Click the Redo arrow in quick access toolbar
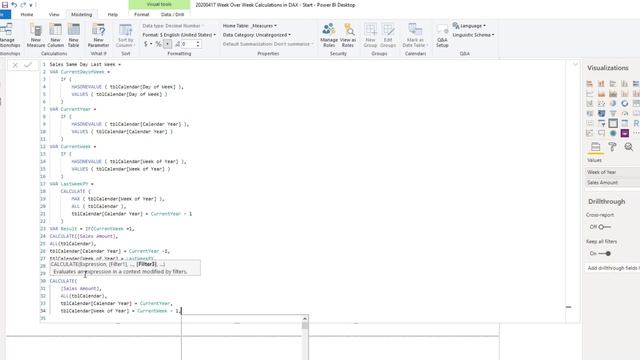This screenshot has height=360, width=640. coord(23,5)
